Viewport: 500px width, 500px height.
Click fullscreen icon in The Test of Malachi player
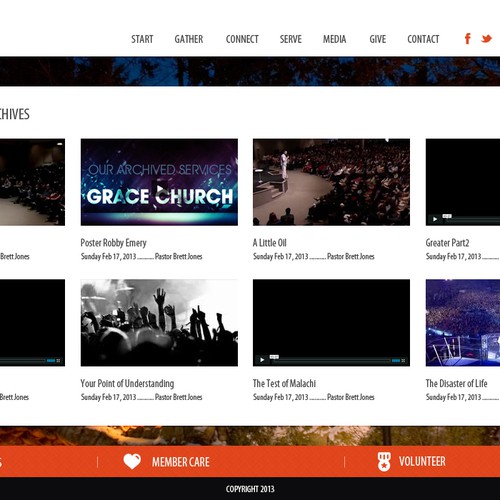point(403,360)
